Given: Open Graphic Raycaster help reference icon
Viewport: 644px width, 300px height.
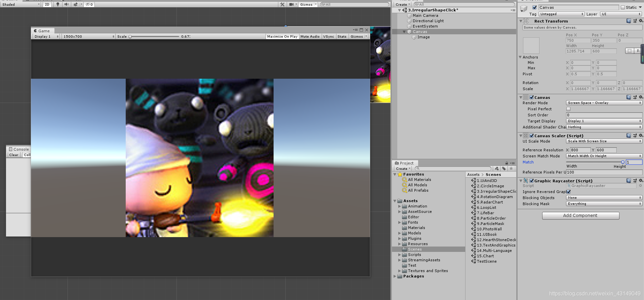Looking at the screenshot, I should (629, 181).
